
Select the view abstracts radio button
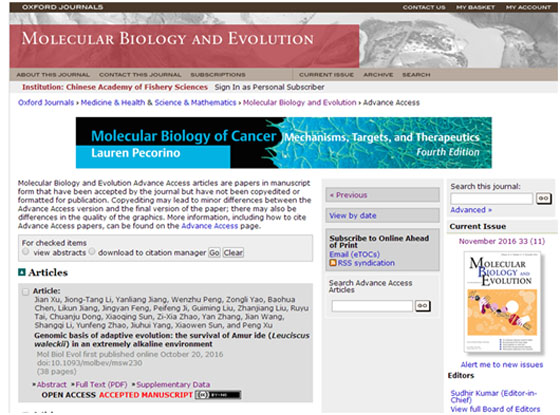(x=25, y=251)
